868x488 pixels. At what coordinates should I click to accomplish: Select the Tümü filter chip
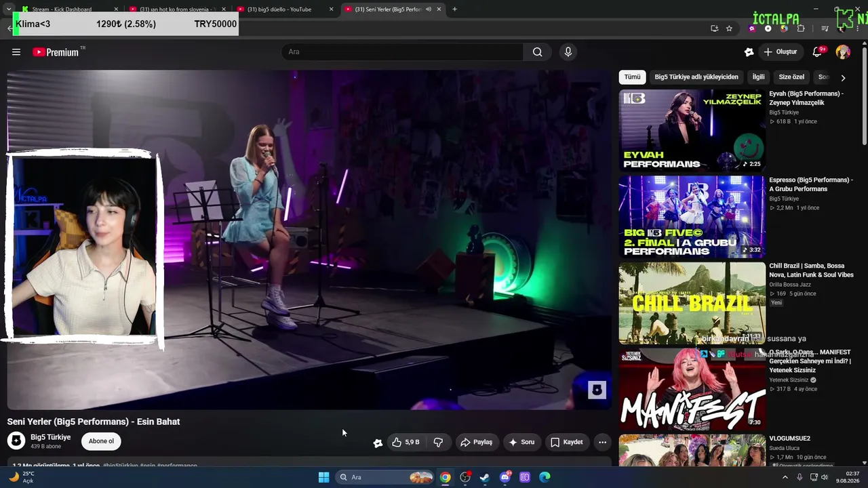click(x=632, y=77)
